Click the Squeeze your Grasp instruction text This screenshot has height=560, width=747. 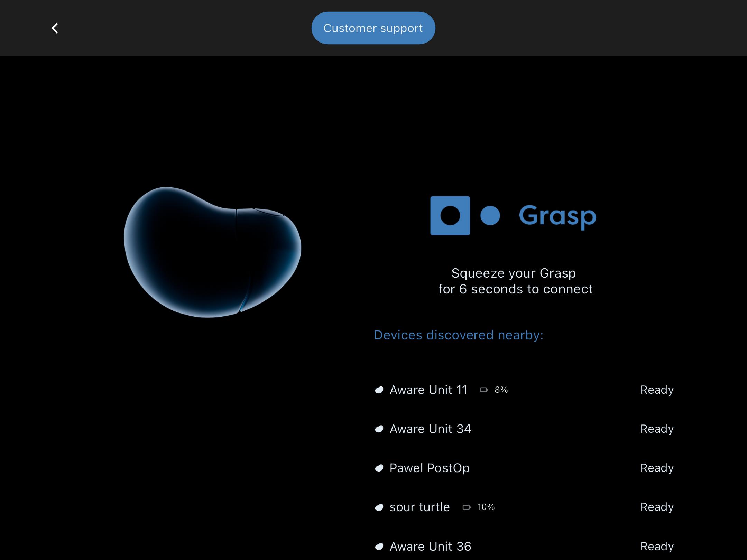tap(515, 281)
